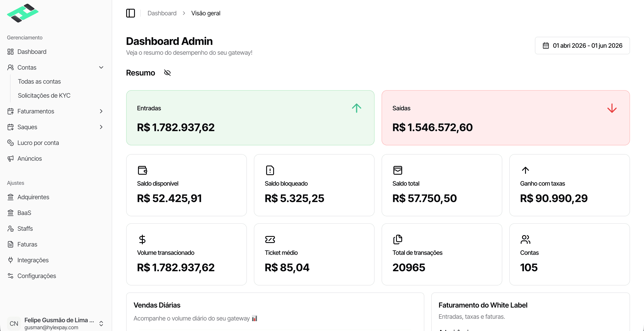Screen dimensions: 644x331
Task: Click the Dashboard breadcrumb link
Action: 162,13
